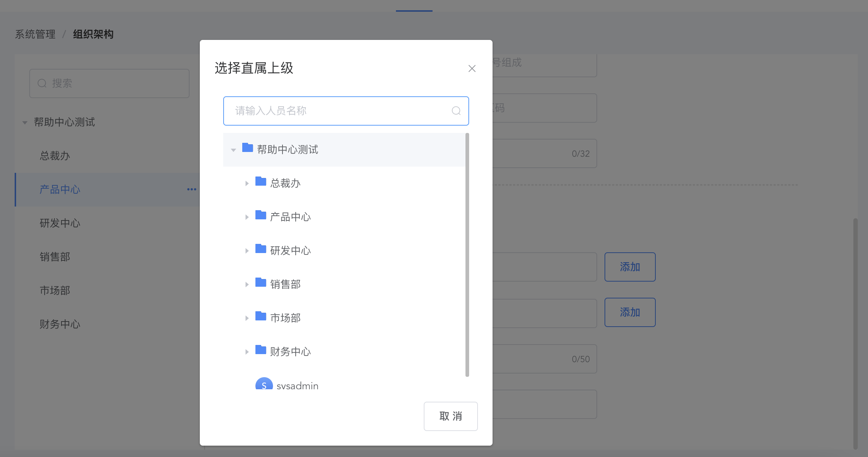Expand the 财务中心 folder in dialog
868x457 pixels.
click(247, 352)
